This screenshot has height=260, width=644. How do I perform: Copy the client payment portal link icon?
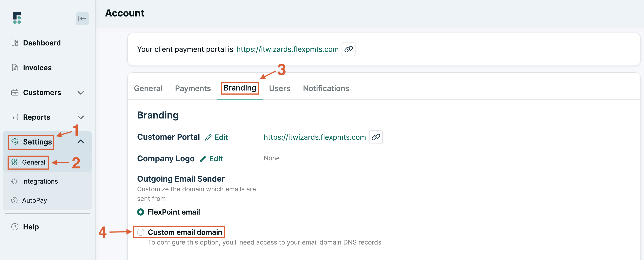tap(349, 49)
